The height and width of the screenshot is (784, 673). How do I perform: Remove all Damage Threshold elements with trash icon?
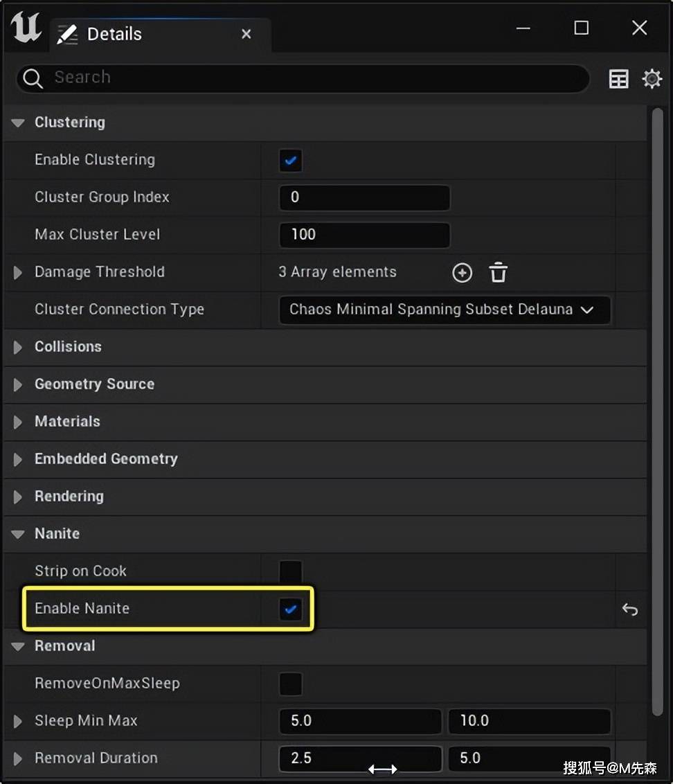(x=498, y=273)
